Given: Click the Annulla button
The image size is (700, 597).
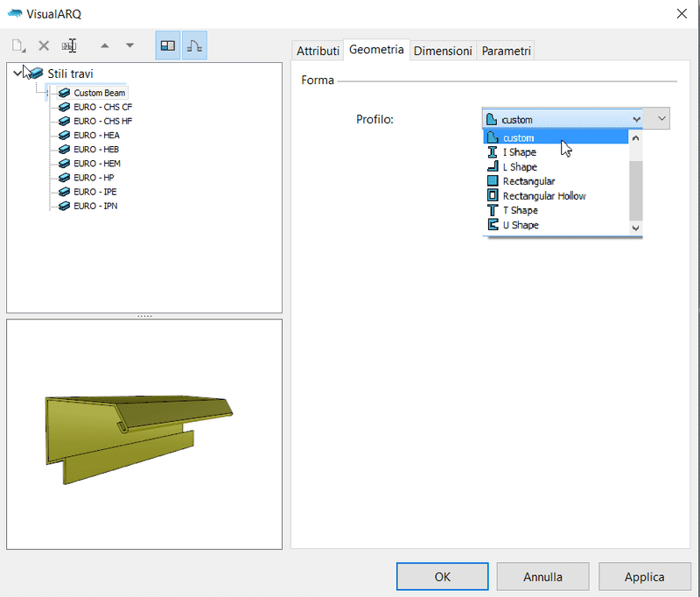Looking at the screenshot, I should (542, 577).
